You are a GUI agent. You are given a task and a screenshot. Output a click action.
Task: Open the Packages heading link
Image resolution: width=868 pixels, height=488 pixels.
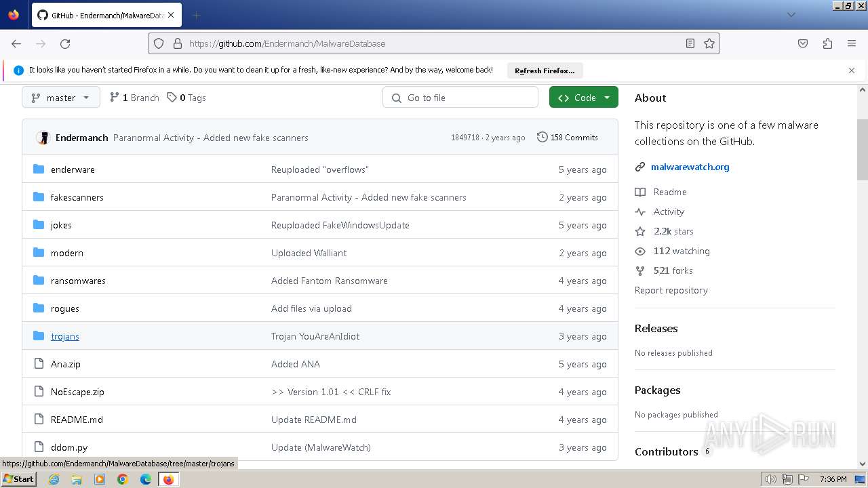[658, 390]
